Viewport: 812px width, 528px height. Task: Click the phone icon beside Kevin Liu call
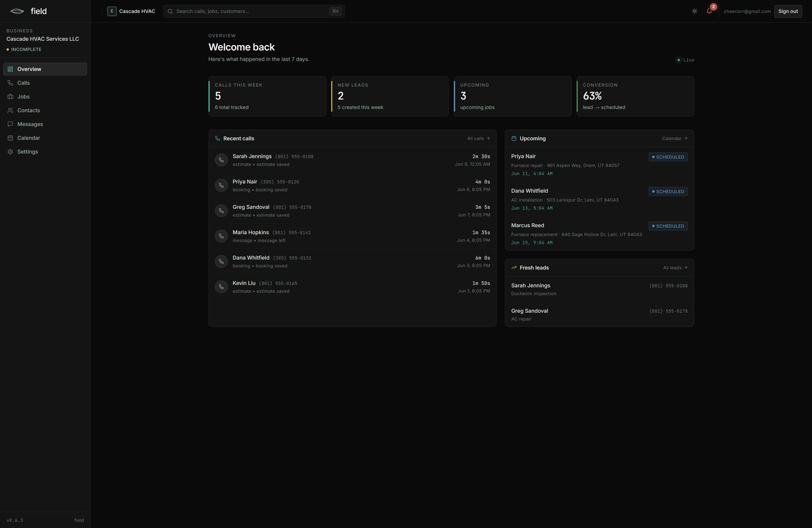click(221, 287)
